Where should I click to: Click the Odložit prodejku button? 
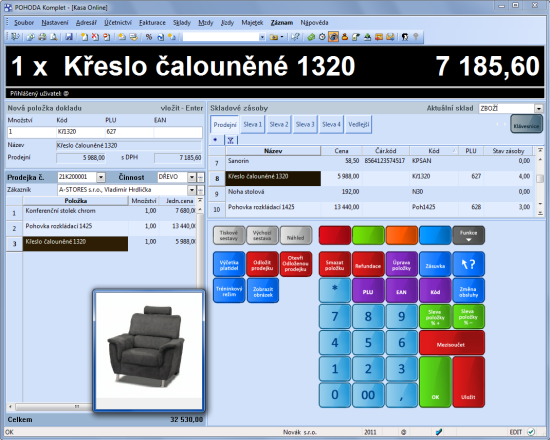click(262, 264)
